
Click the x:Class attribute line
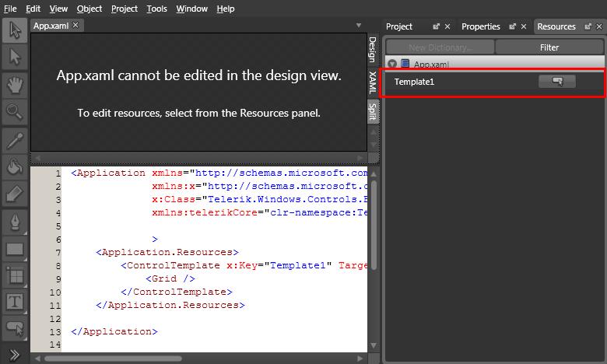259,199
